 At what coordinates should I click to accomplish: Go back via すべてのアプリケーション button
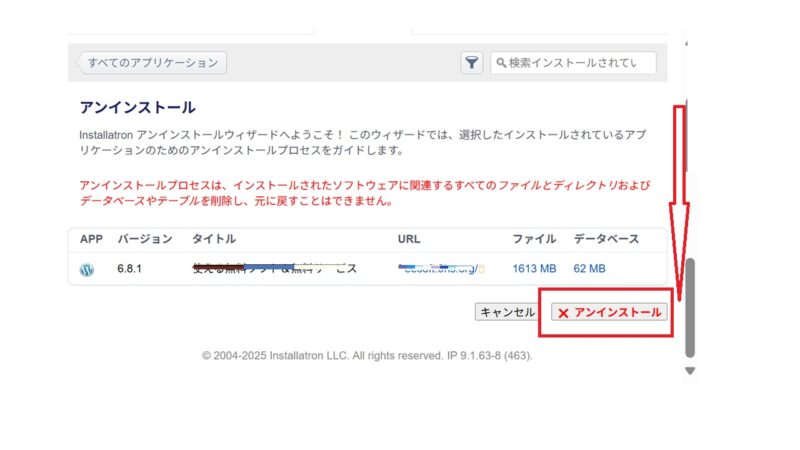152,63
